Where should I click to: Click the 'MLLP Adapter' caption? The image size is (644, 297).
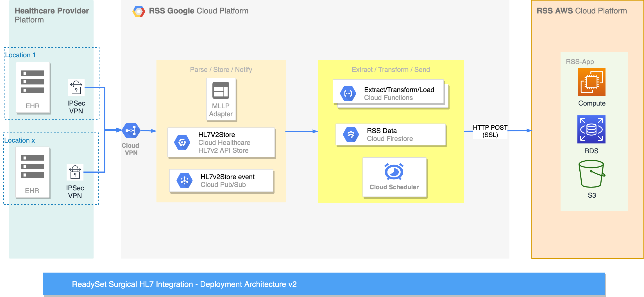pos(221,110)
